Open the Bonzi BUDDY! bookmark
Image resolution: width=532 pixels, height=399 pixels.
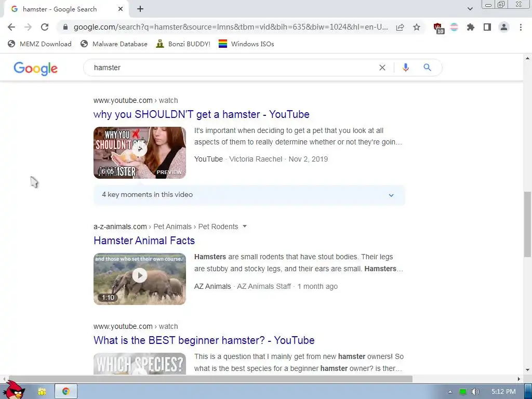click(x=183, y=44)
